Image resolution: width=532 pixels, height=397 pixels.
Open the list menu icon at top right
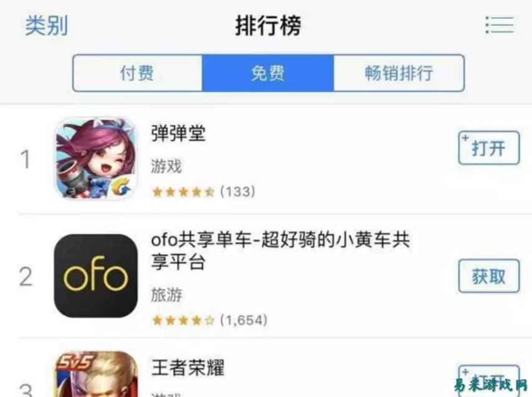500,25
